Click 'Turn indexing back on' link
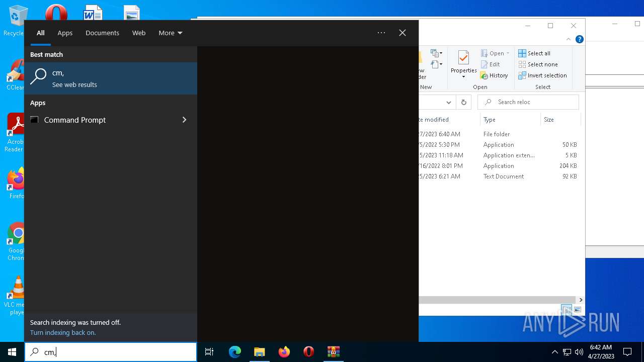The height and width of the screenshot is (362, 644). click(63, 332)
